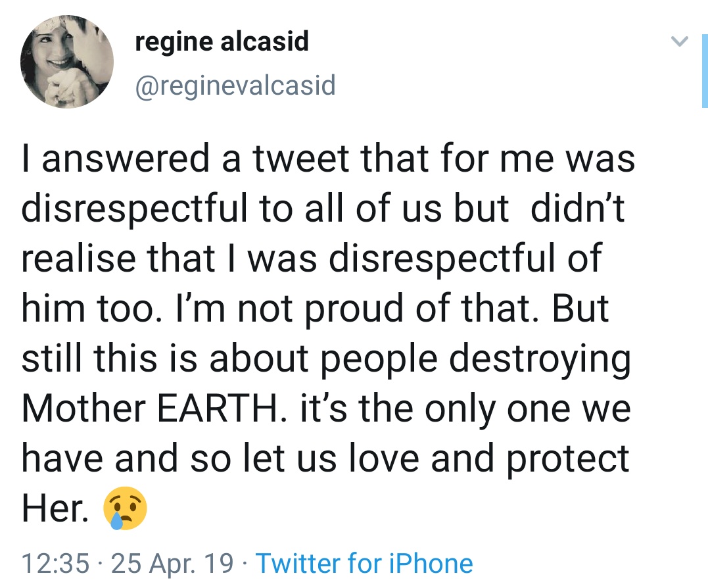Open the 'Twitter for iPhone' source link

364,564
